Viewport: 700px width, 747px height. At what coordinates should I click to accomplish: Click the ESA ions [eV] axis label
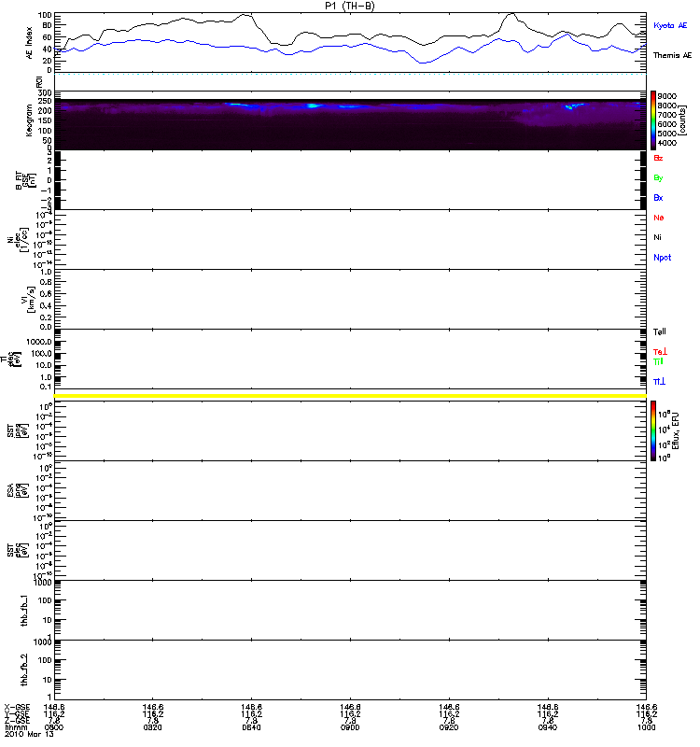pos(18,491)
